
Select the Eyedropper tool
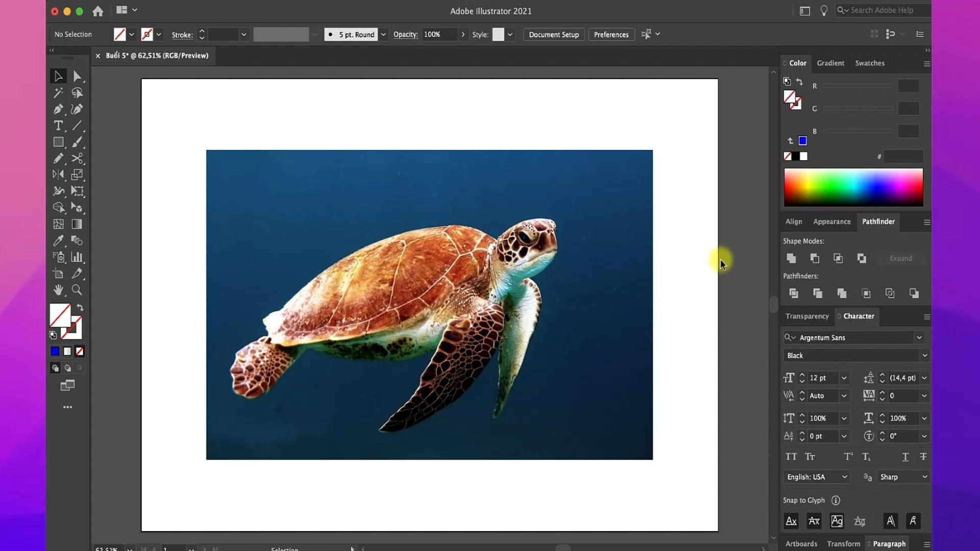click(58, 240)
